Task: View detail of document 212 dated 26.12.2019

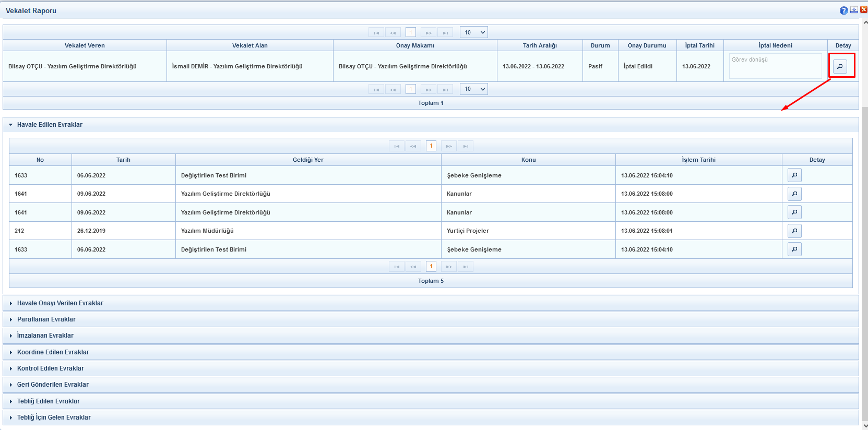Action: pyautogui.click(x=794, y=231)
